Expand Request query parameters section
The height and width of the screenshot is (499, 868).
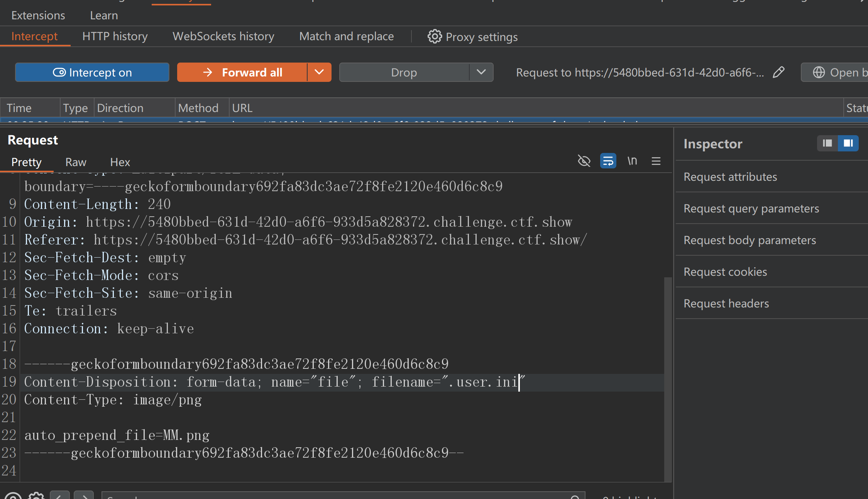pyautogui.click(x=772, y=209)
